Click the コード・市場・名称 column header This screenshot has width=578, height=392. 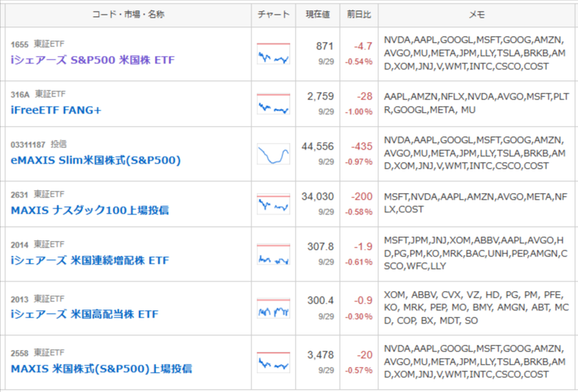[x=128, y=15]
